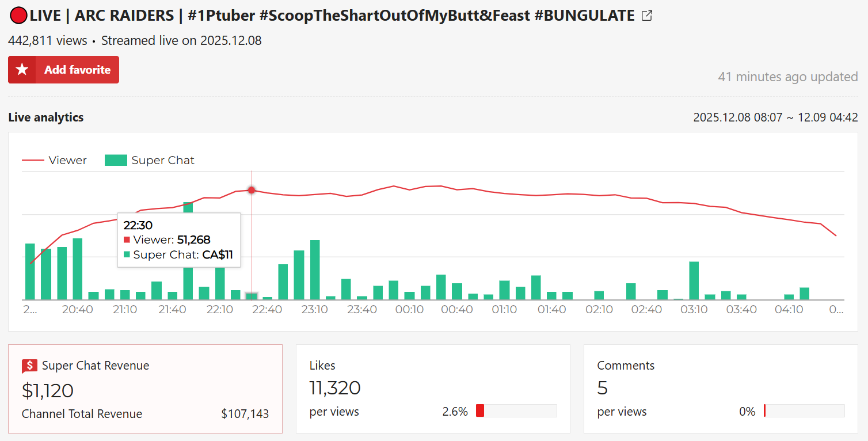This screenshot has width=868, height=441.
Task: Click the star icon on Add favorite
Action: 22,70
